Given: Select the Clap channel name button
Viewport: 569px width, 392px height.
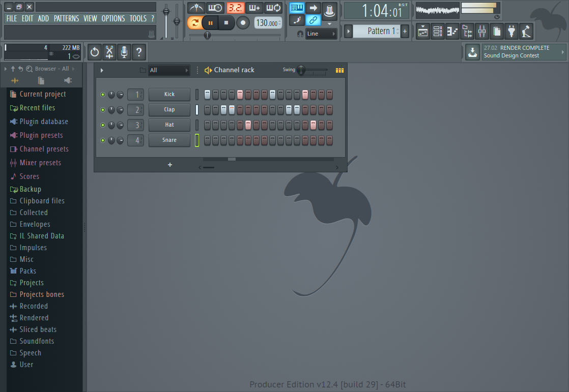Looking at the screenshot, I should (169, 110).
